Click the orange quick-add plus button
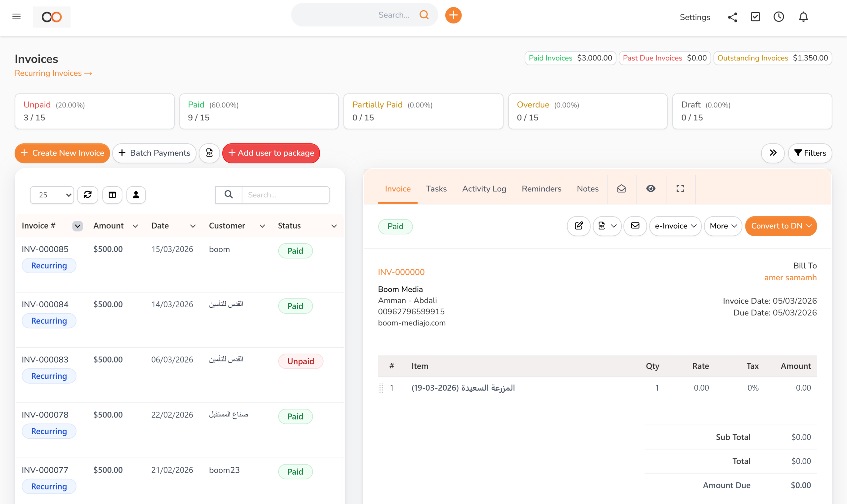The image size is (847, 504). [453, 15]
